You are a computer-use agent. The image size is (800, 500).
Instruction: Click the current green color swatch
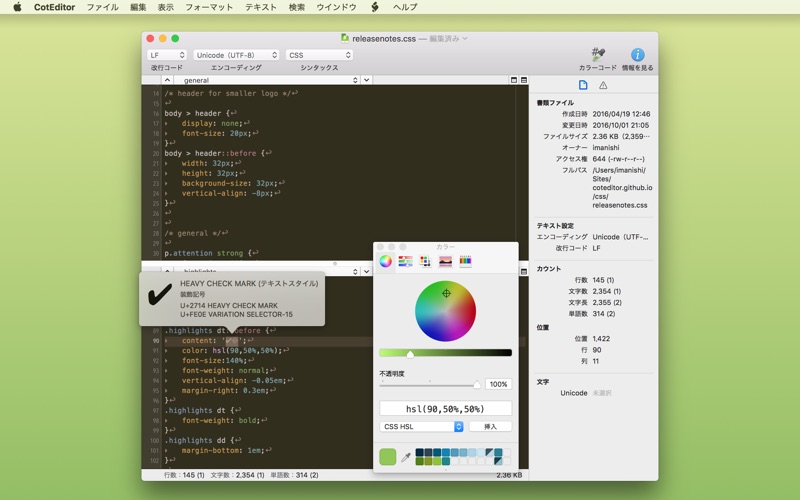[388, 457]
